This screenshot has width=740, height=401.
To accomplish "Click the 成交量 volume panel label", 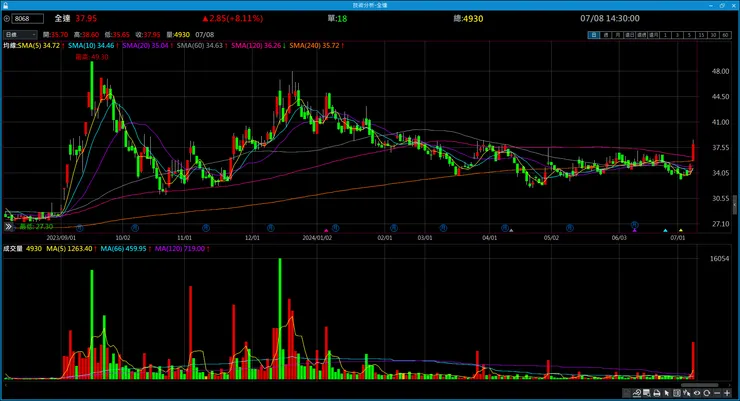I will [x=13, y=249].
